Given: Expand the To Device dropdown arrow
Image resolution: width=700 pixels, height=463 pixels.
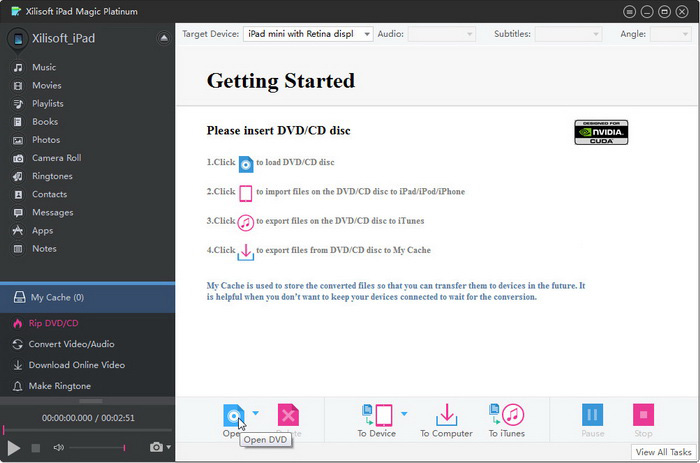Looking at the screenshot, I should [404, 413].
